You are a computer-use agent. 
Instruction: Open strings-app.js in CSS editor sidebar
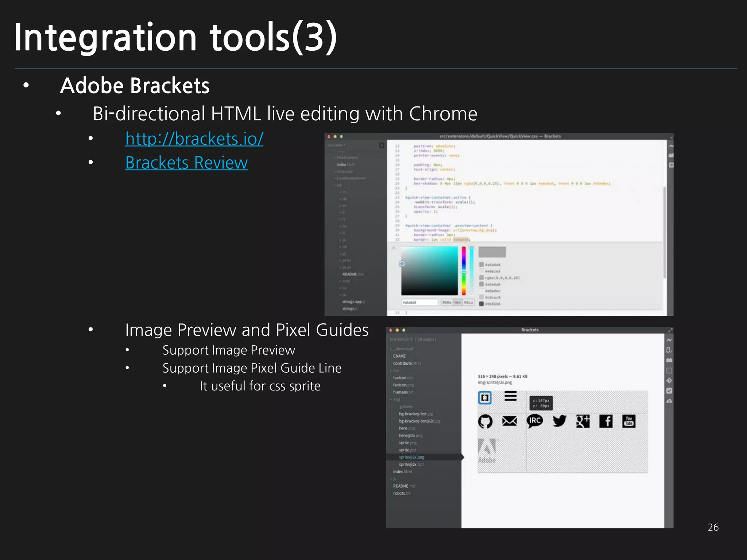(x=354, y=302)
